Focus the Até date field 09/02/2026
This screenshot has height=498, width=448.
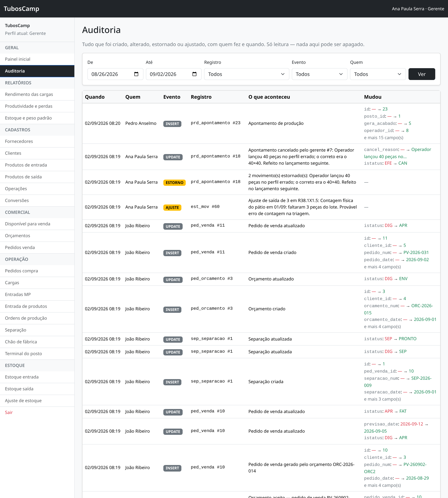(174, 74)
